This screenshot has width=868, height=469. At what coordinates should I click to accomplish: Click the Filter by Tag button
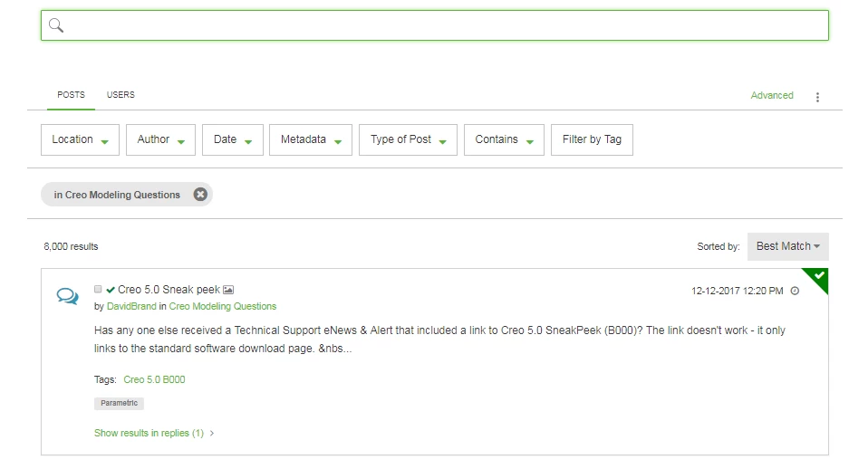pos(592,140)
